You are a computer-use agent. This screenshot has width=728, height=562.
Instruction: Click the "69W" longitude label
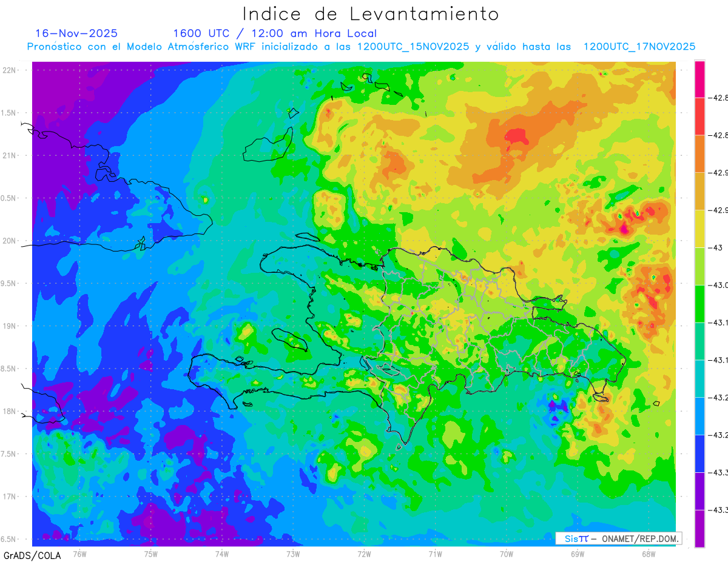(x=578, y=554)
